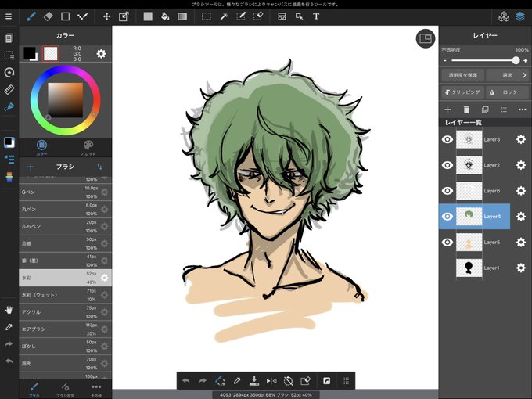Open the blend mode 通常 dropdown
532x399 pixels.
tap(508, 75)
